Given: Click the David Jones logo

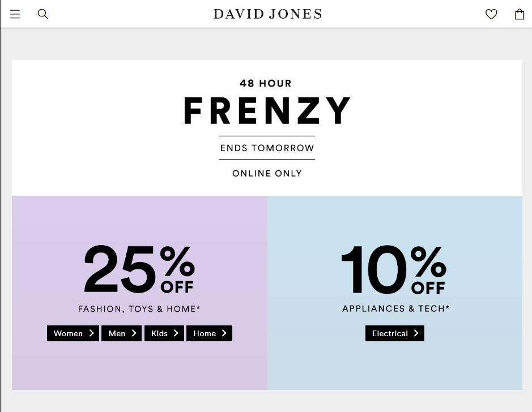Looking at the screenshot, I should tap(267, 14).
